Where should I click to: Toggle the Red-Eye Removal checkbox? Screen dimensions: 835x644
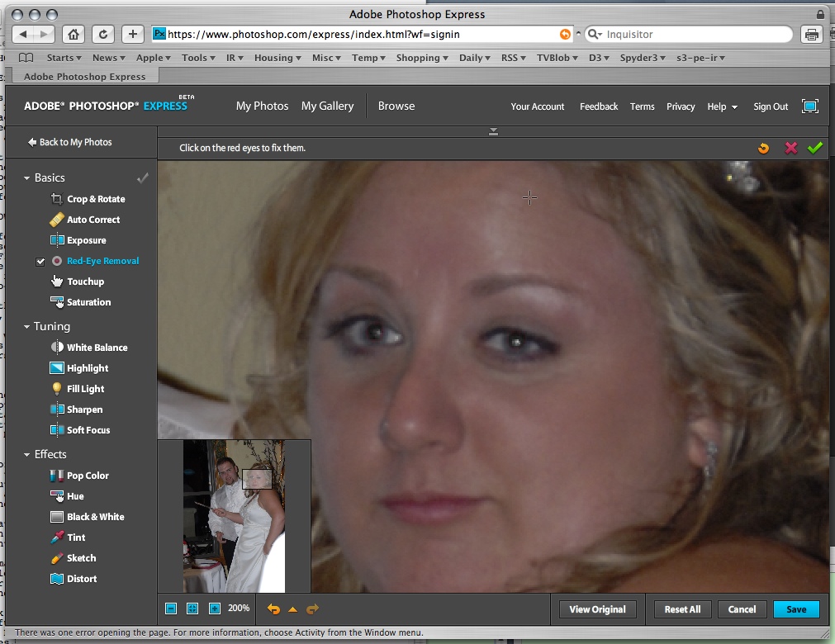point(40,262)
